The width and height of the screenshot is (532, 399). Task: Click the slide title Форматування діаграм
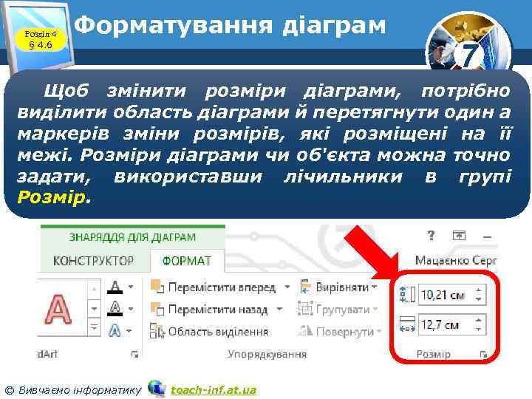[x=230, y=25]
